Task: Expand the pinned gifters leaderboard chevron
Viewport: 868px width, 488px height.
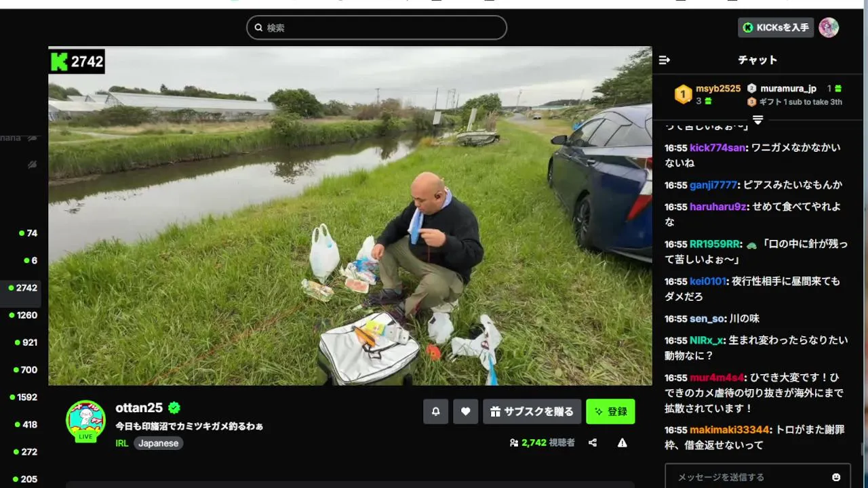Action: click(x=758, y=120)
